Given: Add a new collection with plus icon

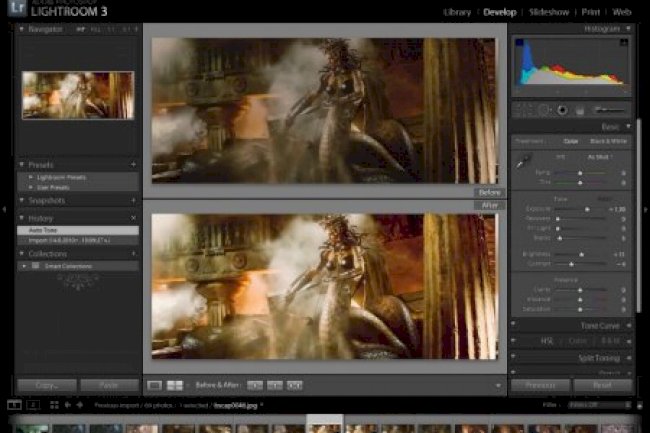Looking at the screenshot, I should tap(133, 254).
